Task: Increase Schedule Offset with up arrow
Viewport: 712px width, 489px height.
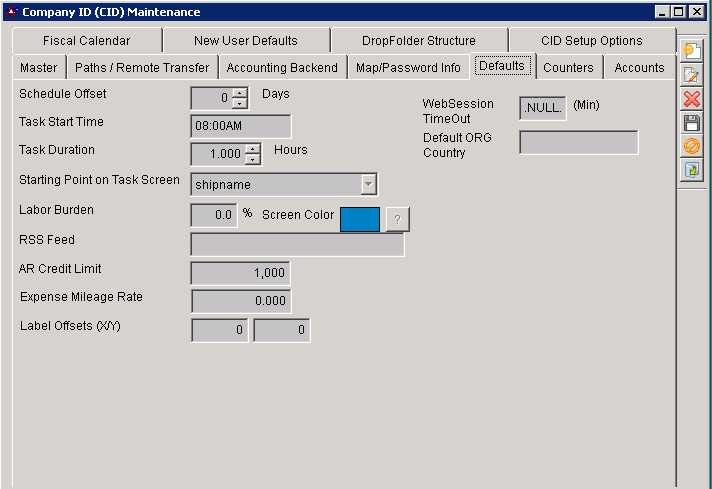Action: pyautogui.click(x=239, y=93)
